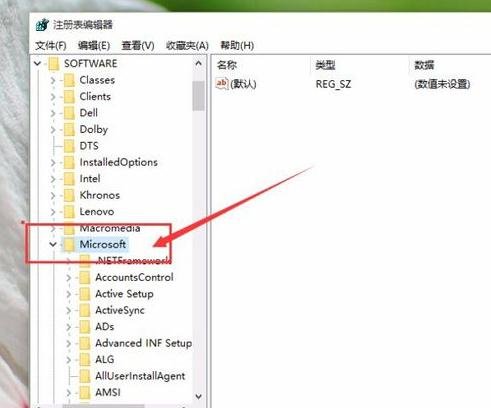Select the (默认) string value icon
This screenshot has width=491, height=408.
222,83
